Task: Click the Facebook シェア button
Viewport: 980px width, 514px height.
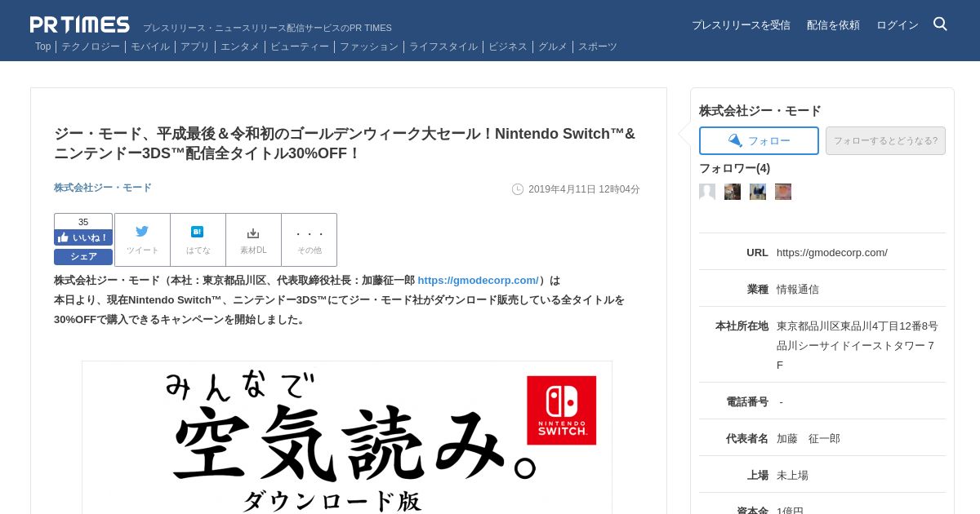Action: (x=83, y=256)
